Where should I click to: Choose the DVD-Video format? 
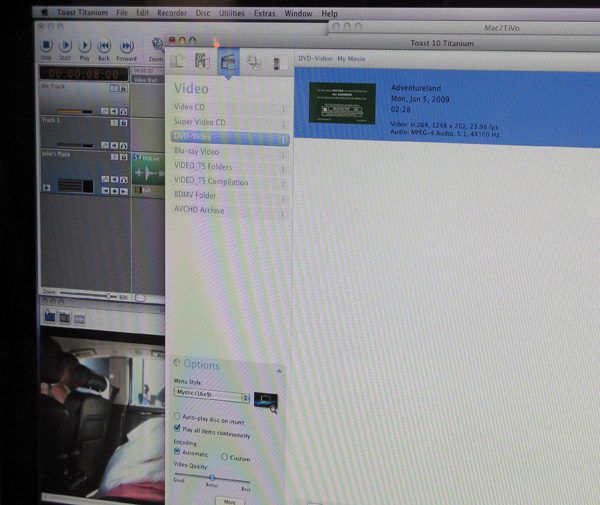230,137
